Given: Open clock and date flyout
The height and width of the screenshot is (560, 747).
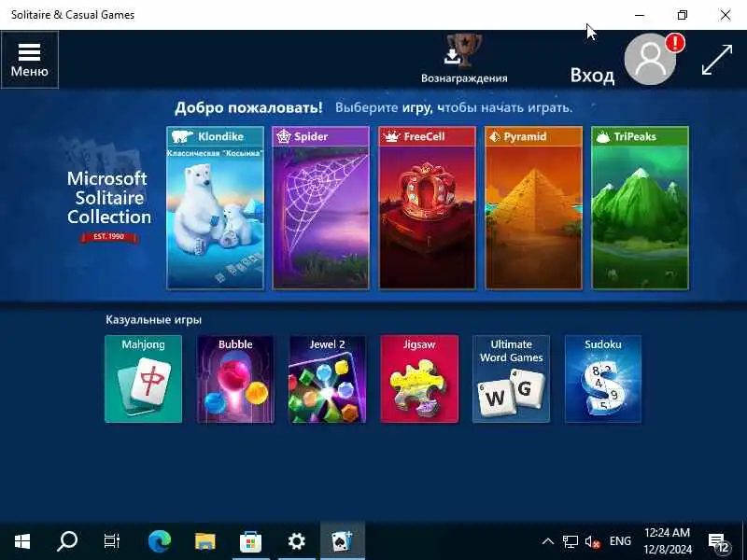Looking at the screenshot, I should pos(667,541).
